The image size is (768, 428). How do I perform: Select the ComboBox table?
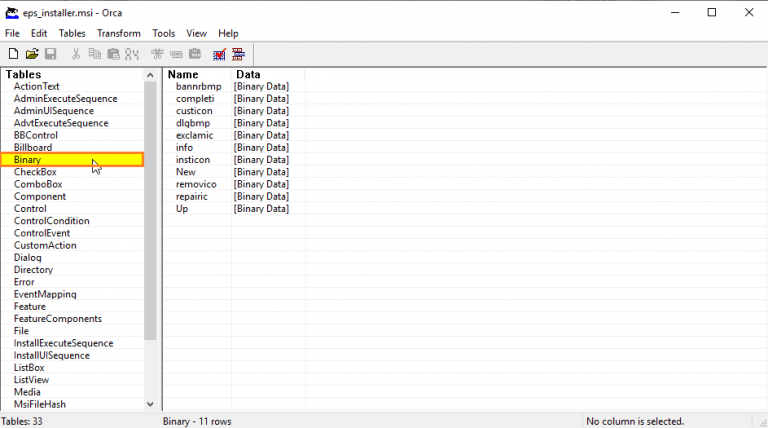click(x=38, y=184)
